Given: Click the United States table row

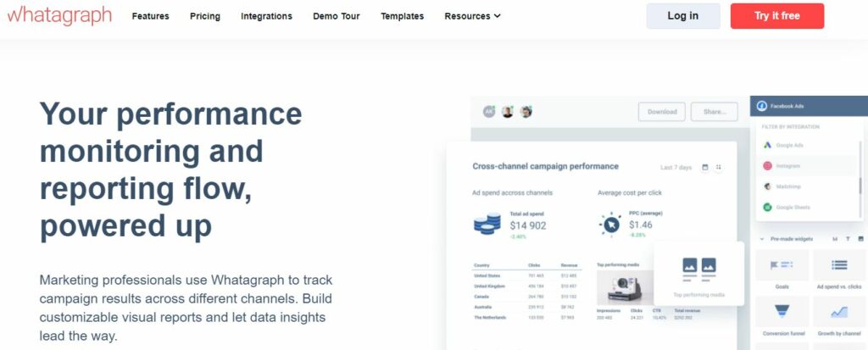Looking at the screenshot, I should tap(527, 275).
